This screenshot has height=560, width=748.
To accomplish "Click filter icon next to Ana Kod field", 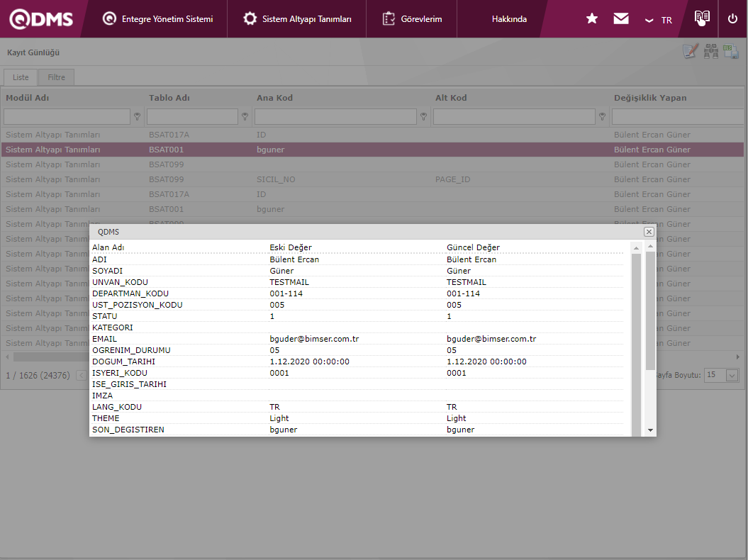I will coord(423,116).
